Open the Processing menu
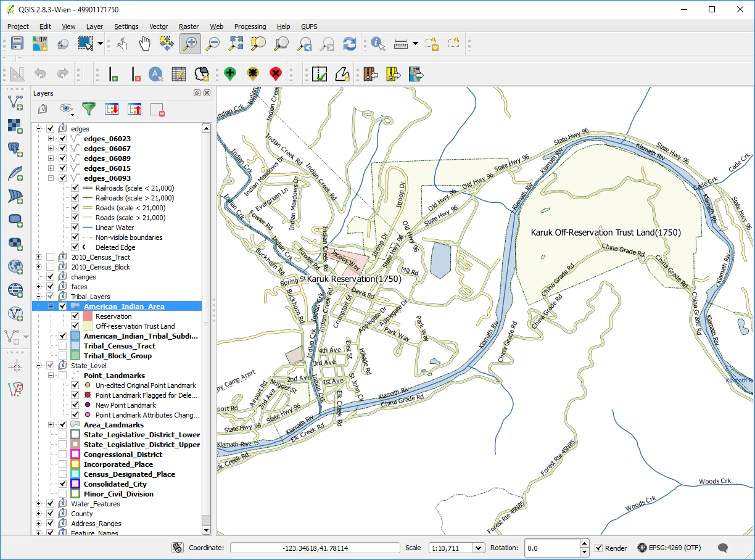This screenshot has width=755, height=560. click(250, 27)
